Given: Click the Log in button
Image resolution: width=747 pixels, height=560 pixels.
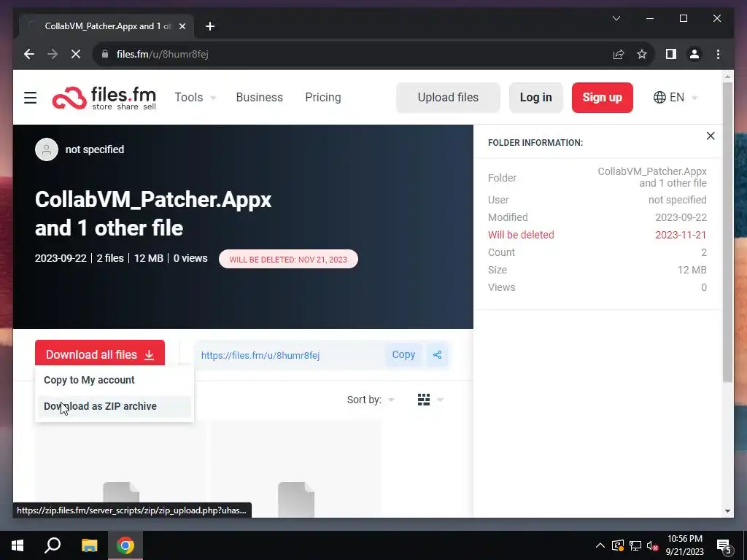Looking at the screenshot, I should click(536, 98).
